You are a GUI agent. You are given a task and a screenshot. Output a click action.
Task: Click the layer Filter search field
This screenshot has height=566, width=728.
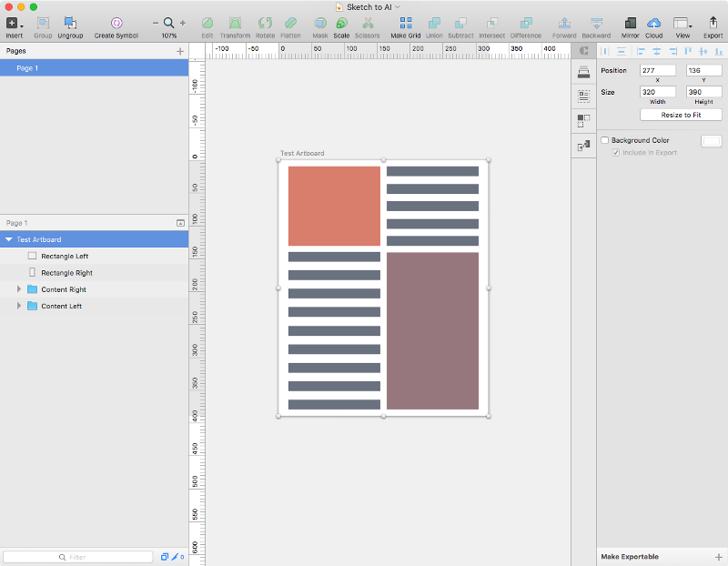(x=78, y=557)
